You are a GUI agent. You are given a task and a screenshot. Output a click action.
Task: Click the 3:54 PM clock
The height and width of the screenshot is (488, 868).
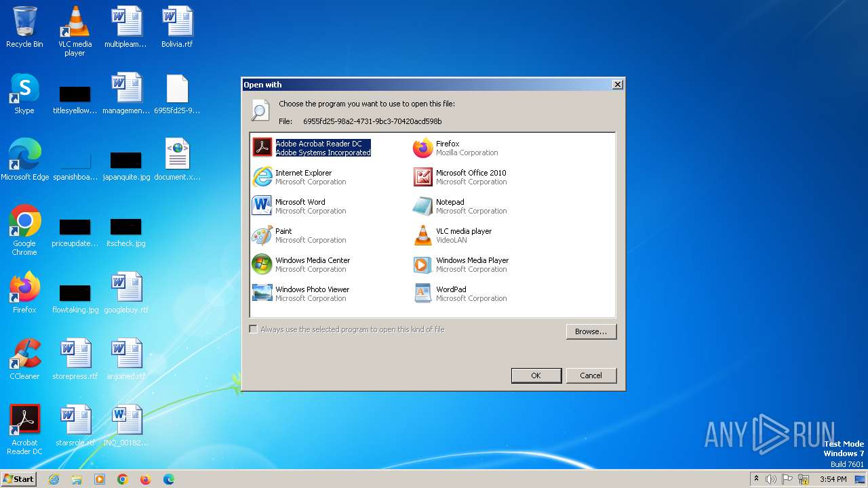(x=833, y=479)
